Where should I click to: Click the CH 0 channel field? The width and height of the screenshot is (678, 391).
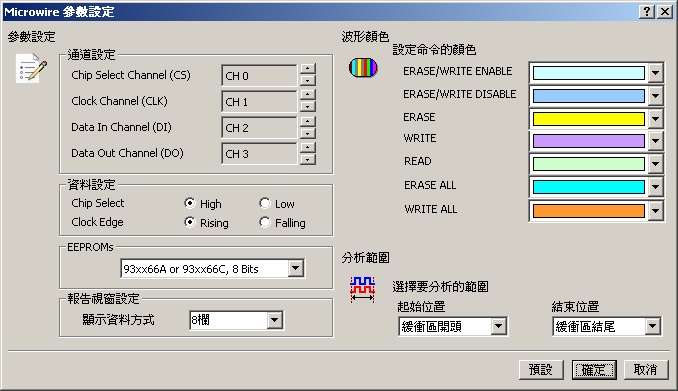coord(259,76)
